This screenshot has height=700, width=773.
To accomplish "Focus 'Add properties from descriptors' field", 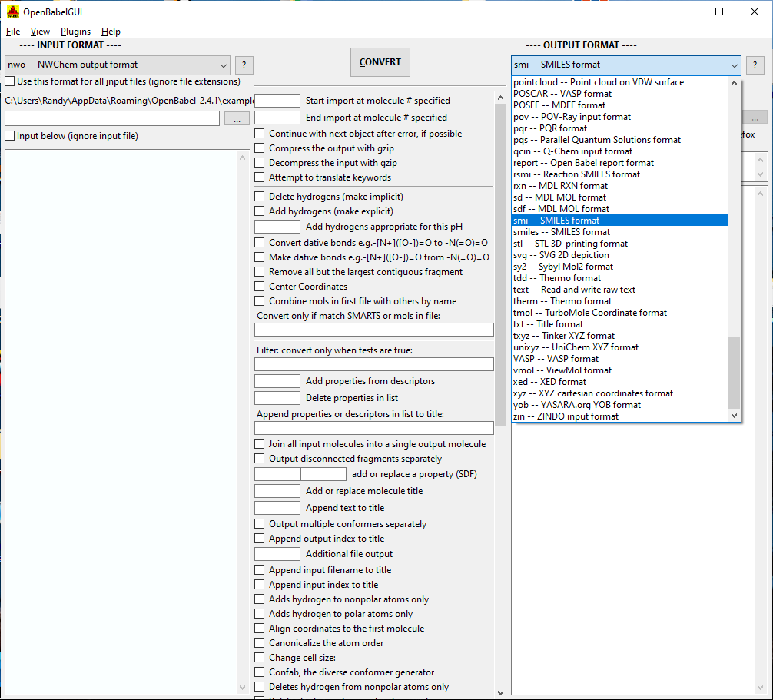I will coord(277,381).
